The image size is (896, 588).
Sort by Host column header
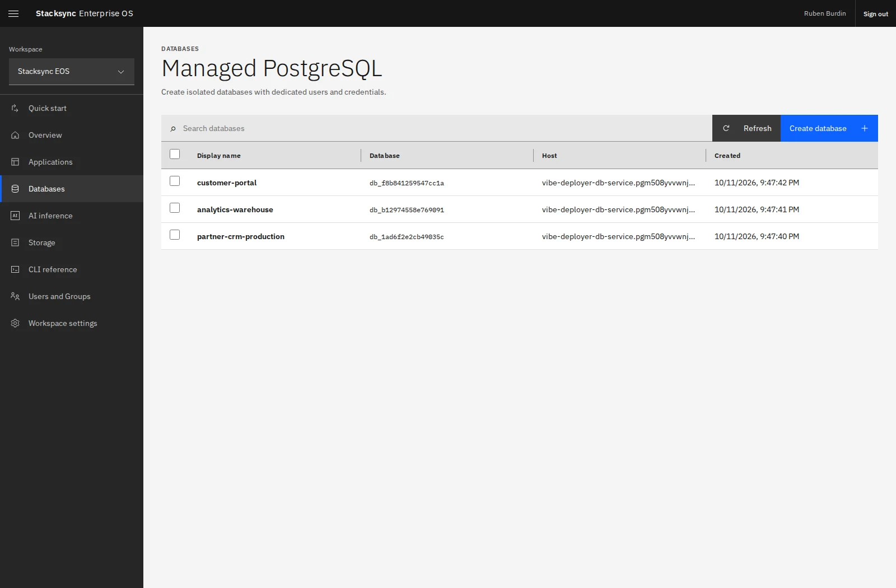(x=549, y=156)
